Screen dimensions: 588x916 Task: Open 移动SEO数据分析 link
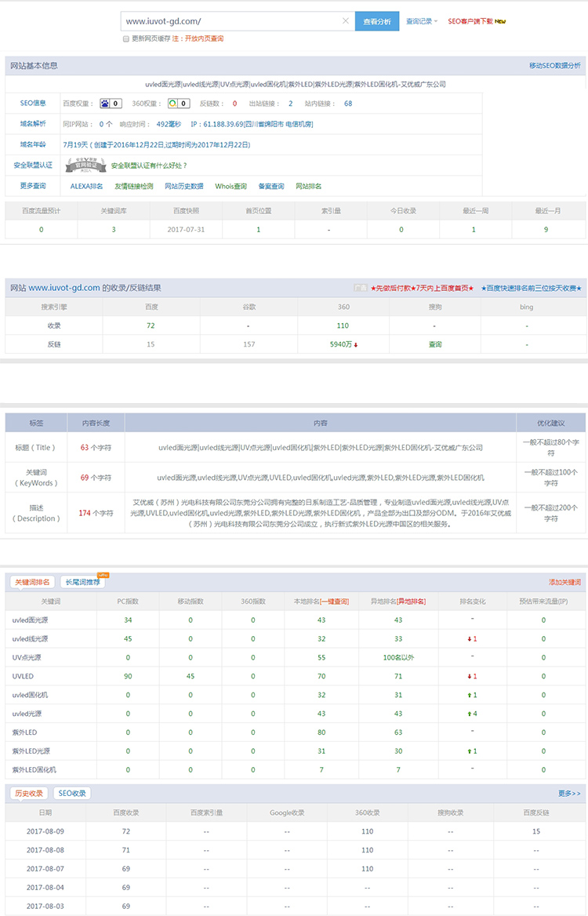[x=555, y=65]
